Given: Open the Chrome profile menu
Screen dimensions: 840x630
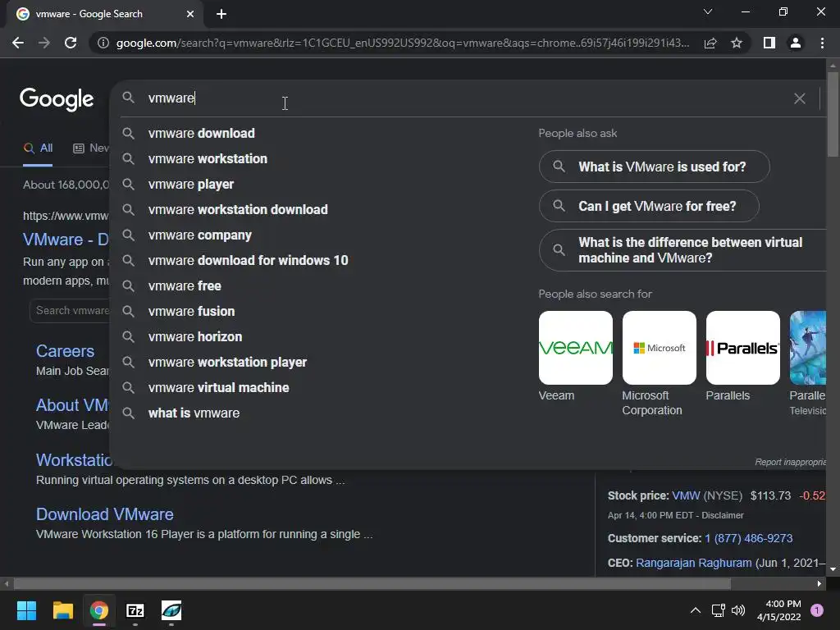Looking at the screenshot, I should pos(796,43).
